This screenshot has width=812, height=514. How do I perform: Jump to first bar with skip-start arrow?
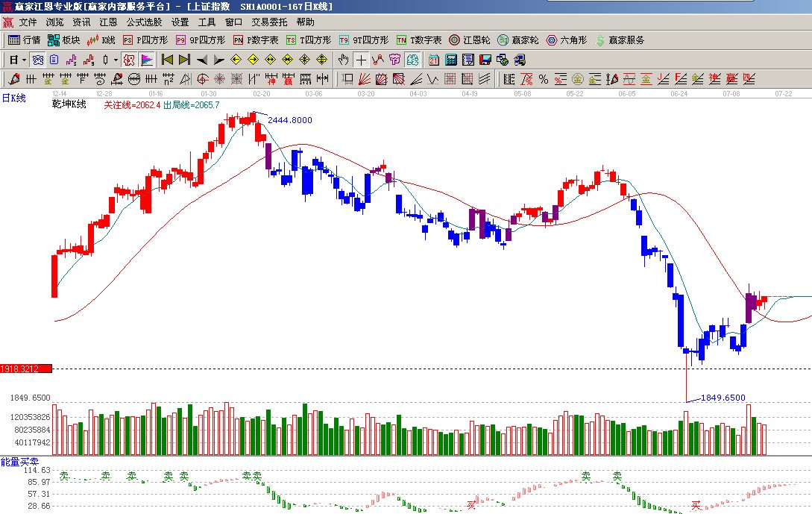(168, 60)
